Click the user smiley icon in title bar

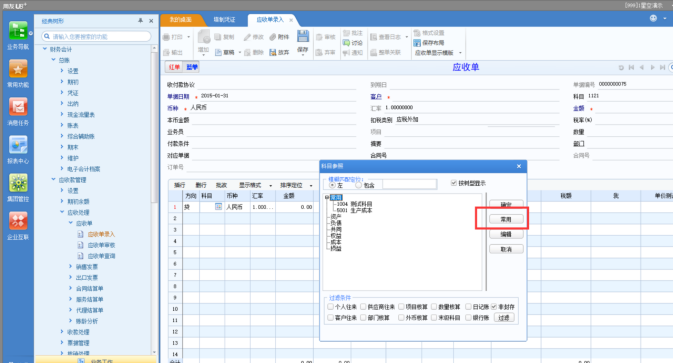click(x=653, y=18)
